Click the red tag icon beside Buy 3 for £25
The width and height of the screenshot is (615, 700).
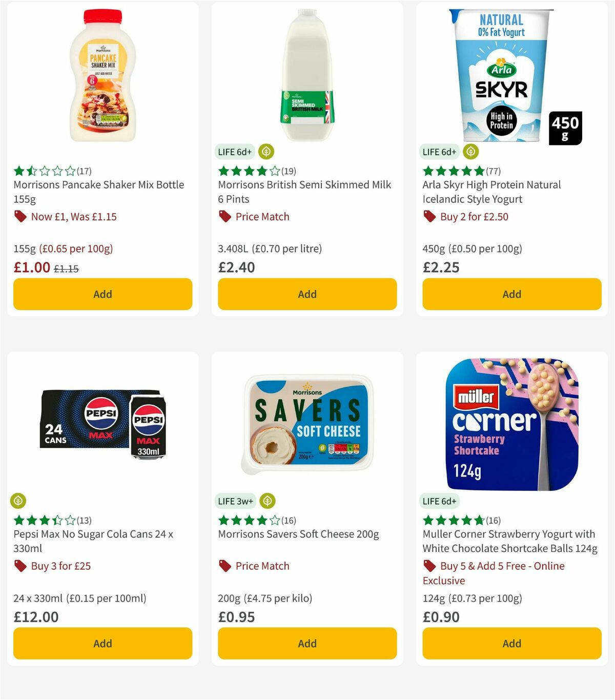[x=19, y=566]
